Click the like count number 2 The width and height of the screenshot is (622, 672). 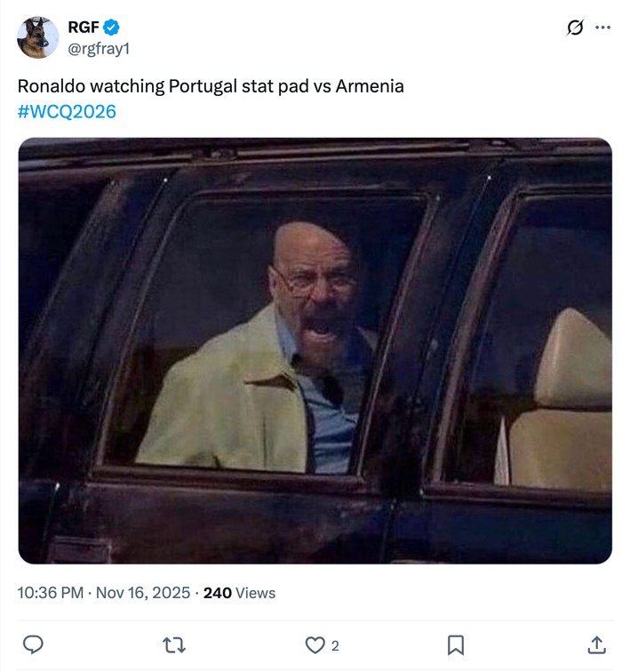pyautogui.click(x=335, y=646)
